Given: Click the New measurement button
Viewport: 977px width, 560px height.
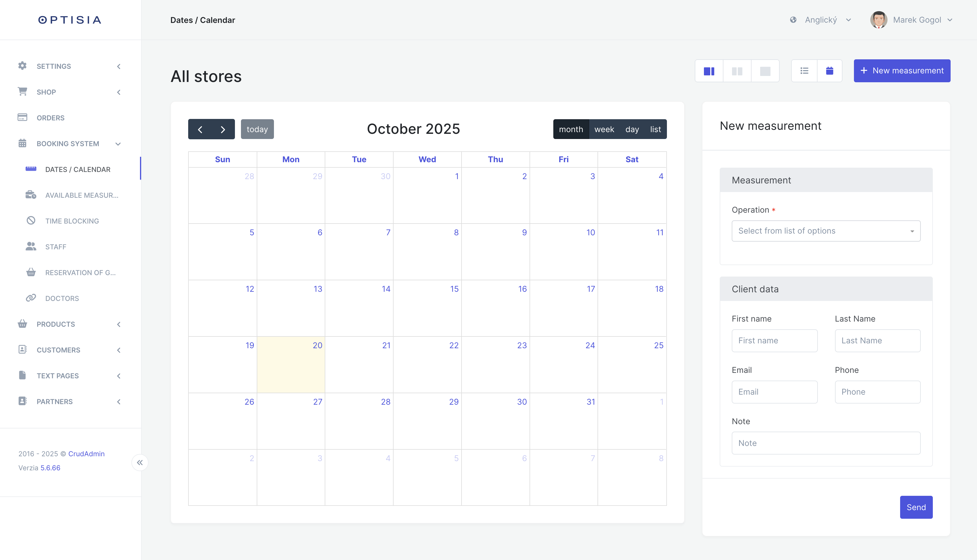Looking at the screenshot, I should [x=902, y=71].
